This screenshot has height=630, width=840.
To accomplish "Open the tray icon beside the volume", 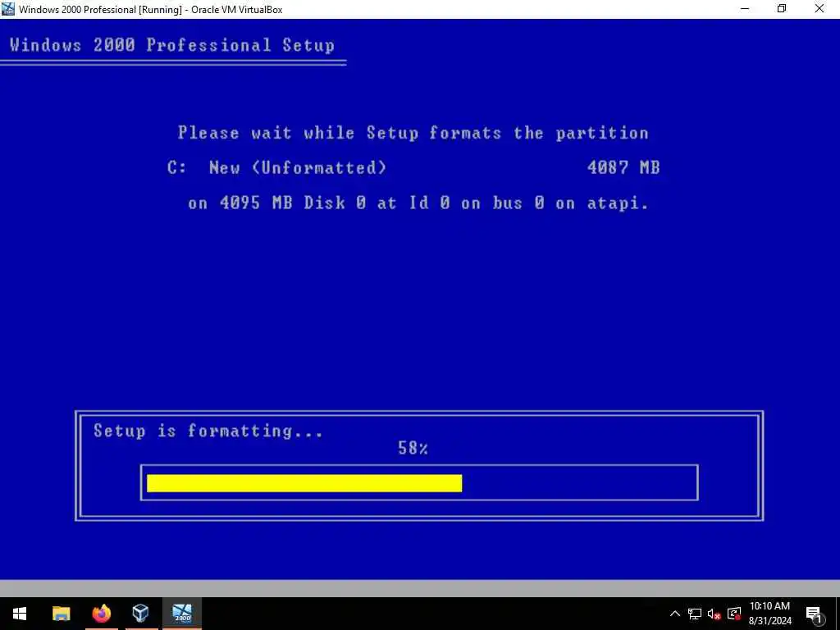I will click(x=734, y=614).
